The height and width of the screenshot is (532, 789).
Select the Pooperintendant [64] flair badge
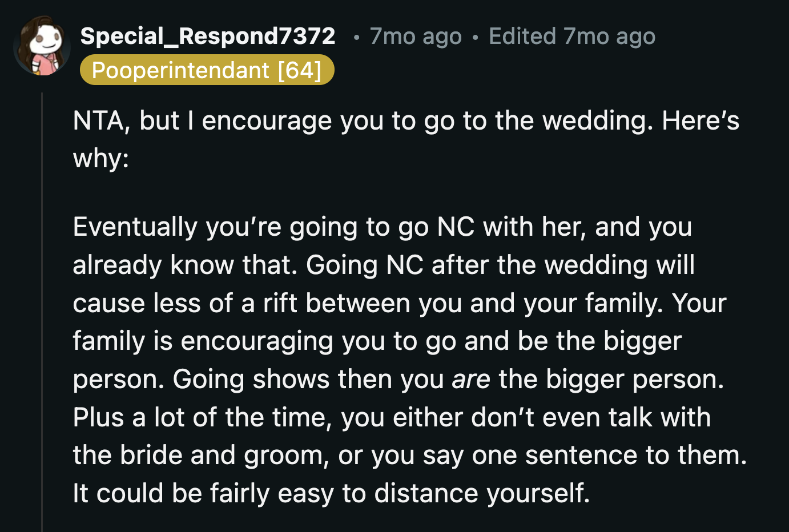tap(207, 70)
